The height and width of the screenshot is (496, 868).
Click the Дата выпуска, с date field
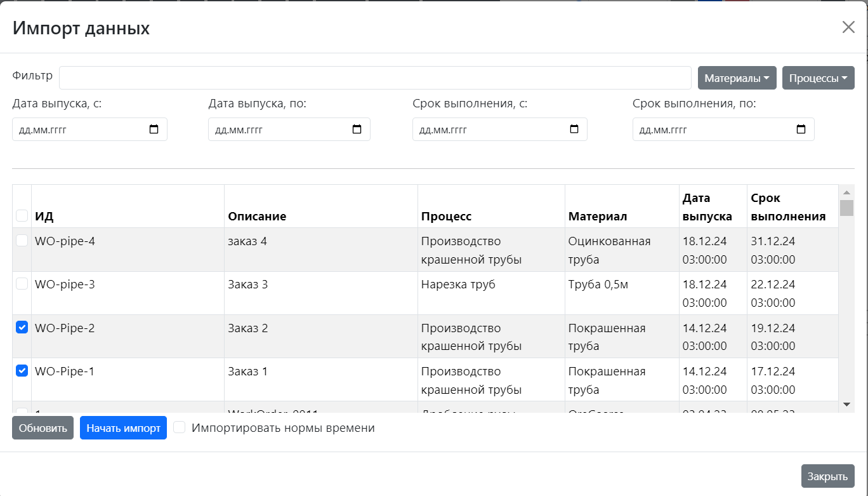[x=89, y=130]
